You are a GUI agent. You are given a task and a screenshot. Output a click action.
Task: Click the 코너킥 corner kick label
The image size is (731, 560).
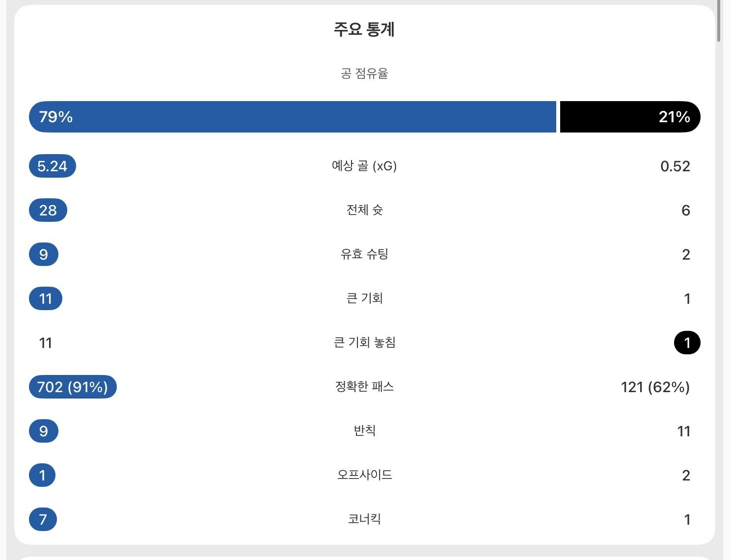coord(364,519)
